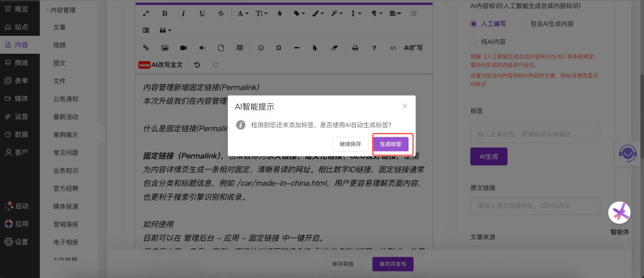Open the paragraph format dropdown

[x=377, y=14]
